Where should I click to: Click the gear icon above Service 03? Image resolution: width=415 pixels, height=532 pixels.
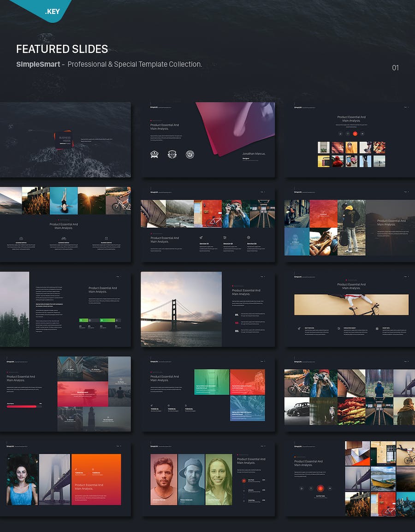click(x=249, y=237)
